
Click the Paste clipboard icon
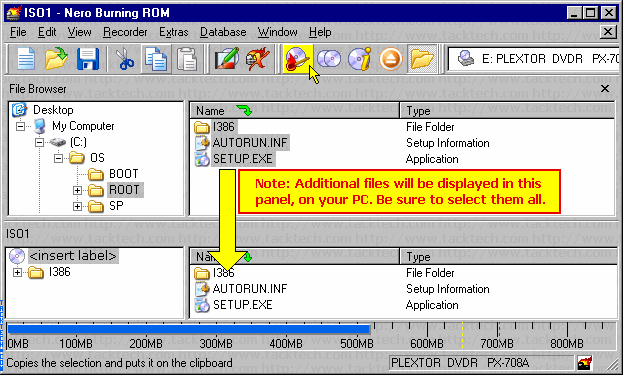(x=187, y=60)
